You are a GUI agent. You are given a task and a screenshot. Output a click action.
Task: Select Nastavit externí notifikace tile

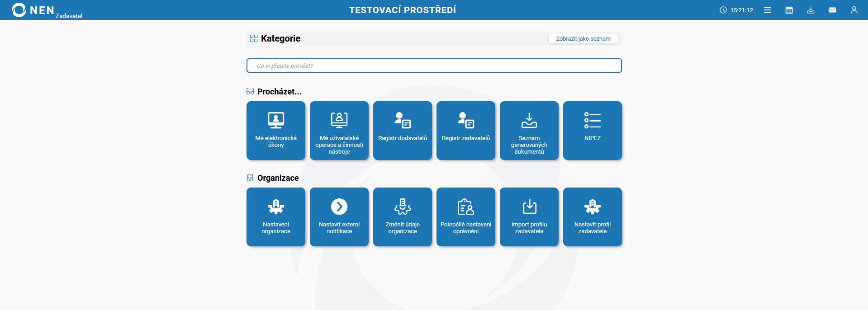[339, 217]
